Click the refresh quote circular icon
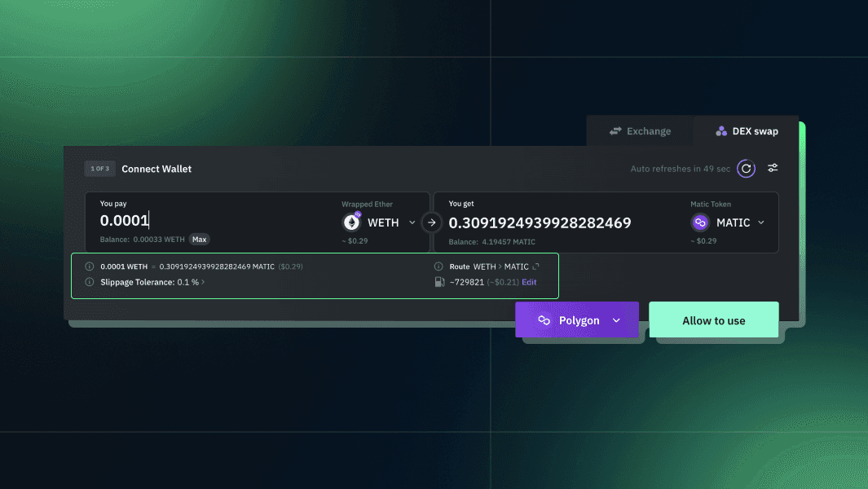This screenshot has width=868, height=489. pyautogui.click(x=746, y=169)
